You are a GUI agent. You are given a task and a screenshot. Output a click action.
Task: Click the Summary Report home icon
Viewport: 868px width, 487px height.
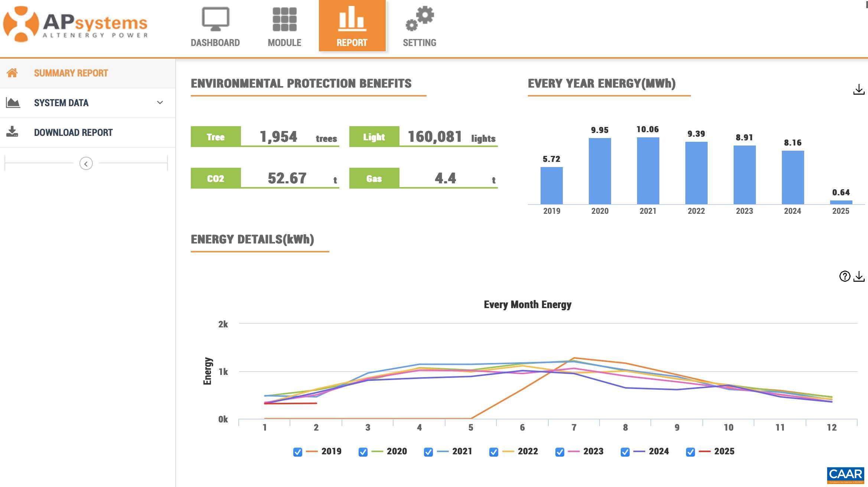pyautogui.click(x=12, y=73)
